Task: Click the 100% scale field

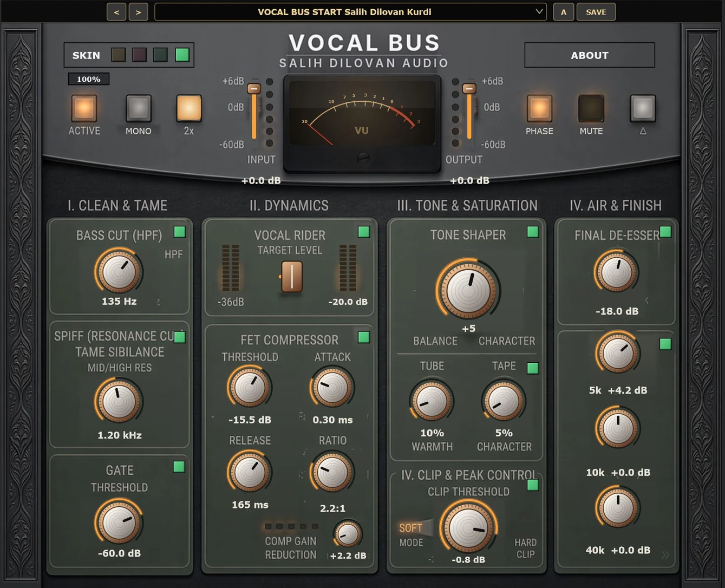Action: (89, 79)
